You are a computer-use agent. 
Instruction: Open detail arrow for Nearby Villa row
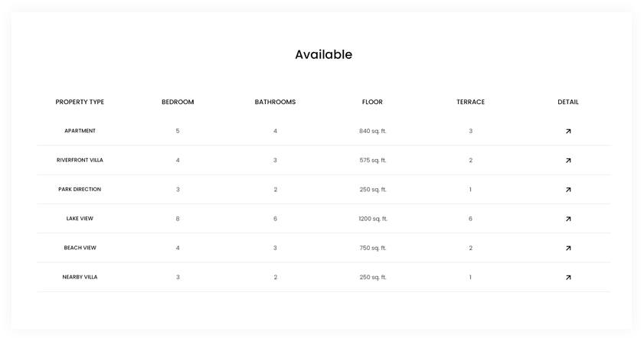tap(568, 278)
